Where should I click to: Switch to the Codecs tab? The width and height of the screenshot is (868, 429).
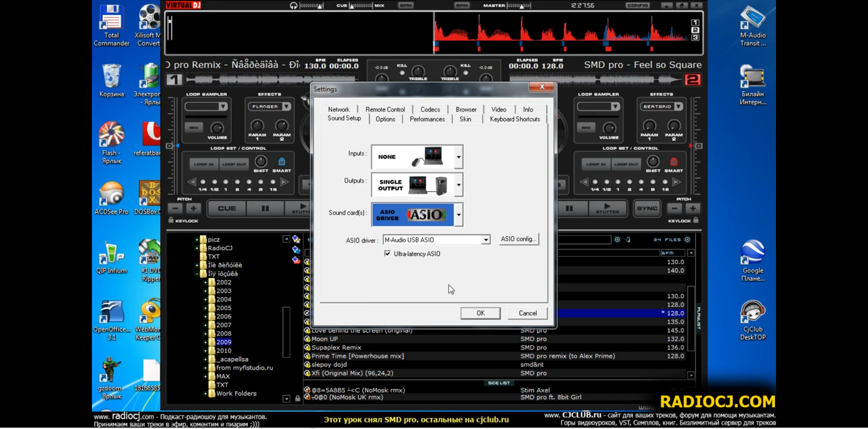(430, 110)
